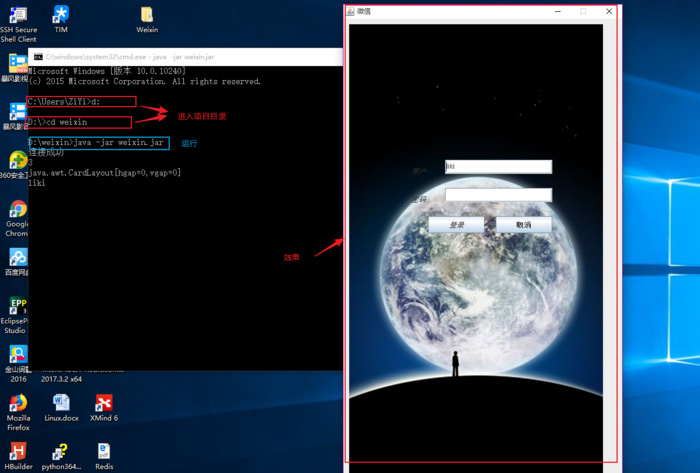Click the username field containing liki
The width and height of the screenshot is (700, 473).
pyautogui.click(x=498, y=166)
